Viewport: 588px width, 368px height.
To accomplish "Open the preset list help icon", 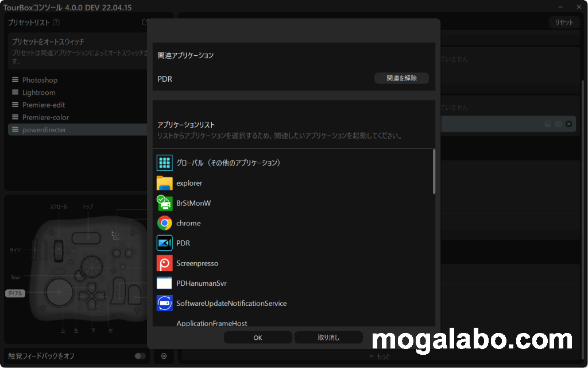I will 56,22.
